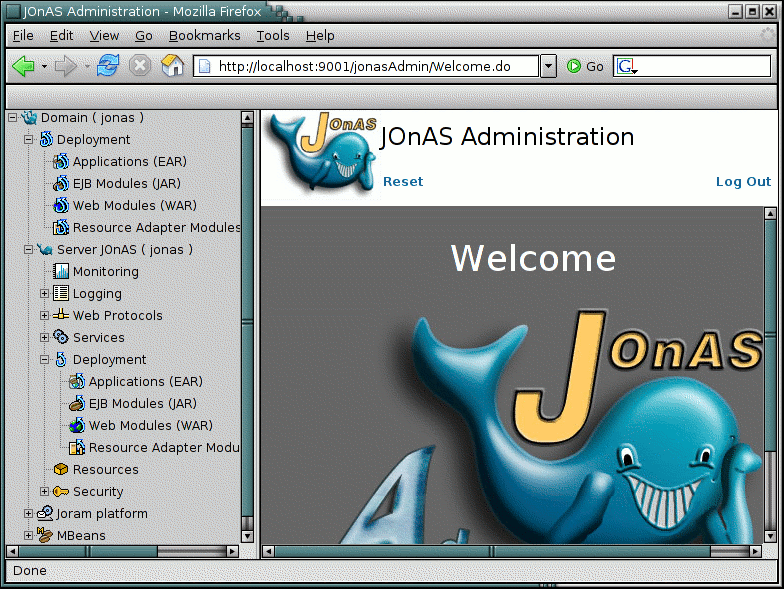This screenshot has width=784, height=589.
Task: Open the Bookmarks menu
Action: [x=204, y=36]
